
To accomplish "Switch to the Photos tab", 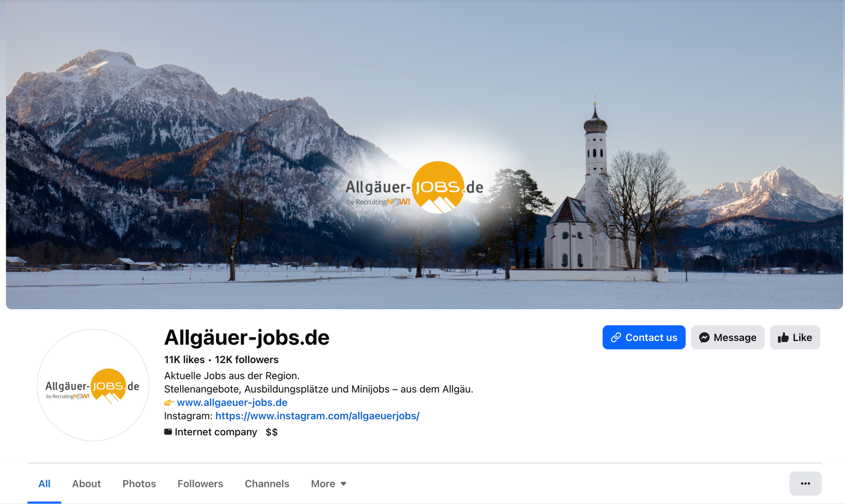I will click(139, 483).
